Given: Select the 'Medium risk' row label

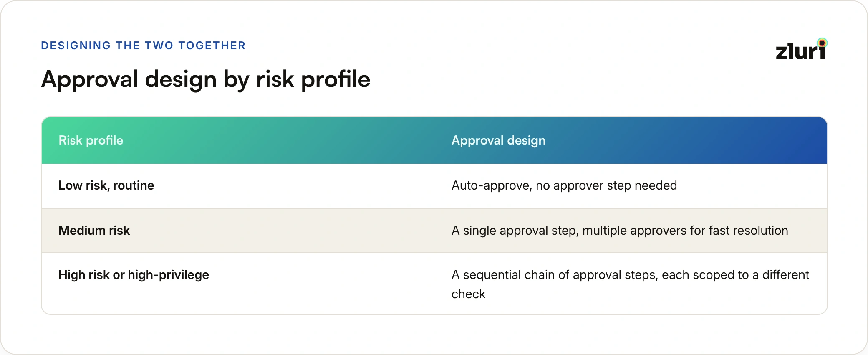Looking at the screenshot, I should (x=94, y=231).
